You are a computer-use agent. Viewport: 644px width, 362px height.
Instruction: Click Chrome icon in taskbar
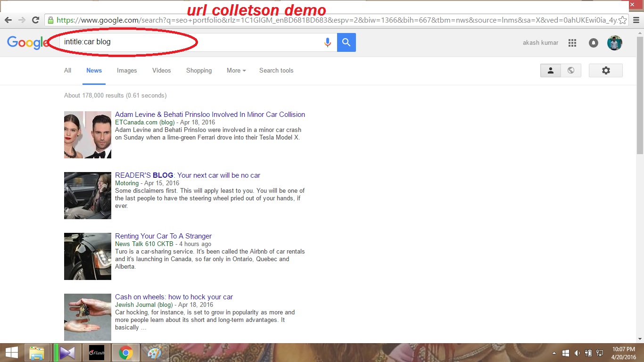point(125,353)
